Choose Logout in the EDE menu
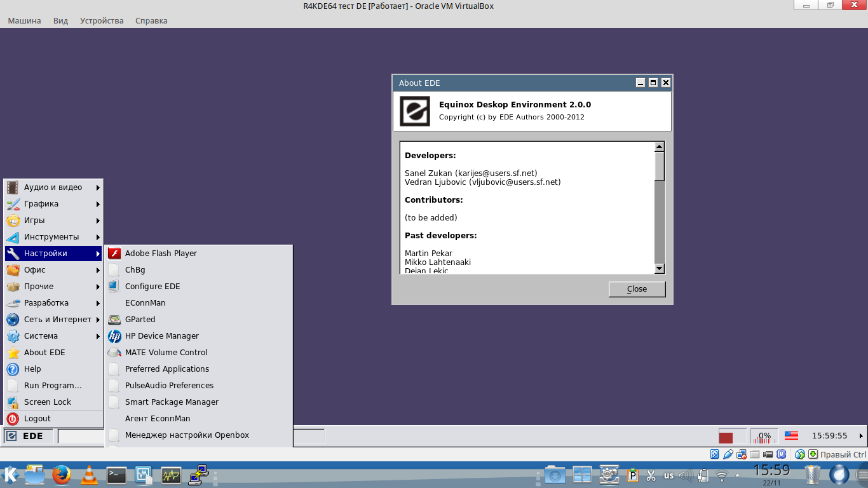Viewport: 868px width, 488px height. tap(53, 419)
